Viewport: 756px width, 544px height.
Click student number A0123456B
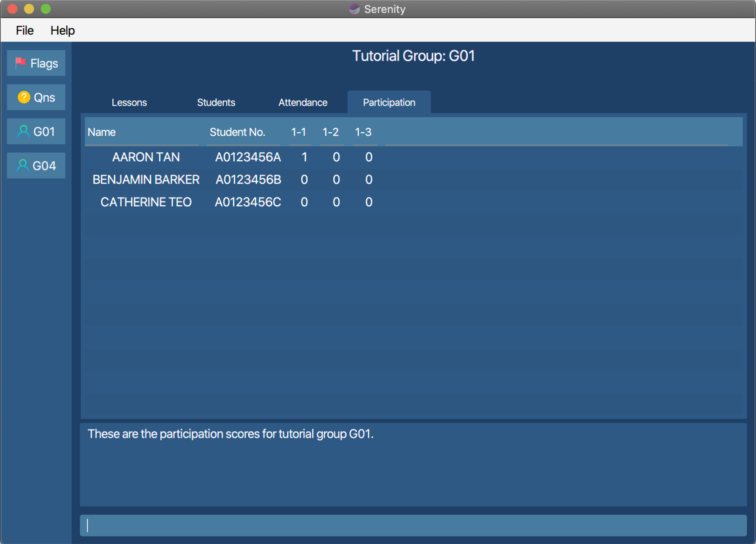click(x=248, y=179)
